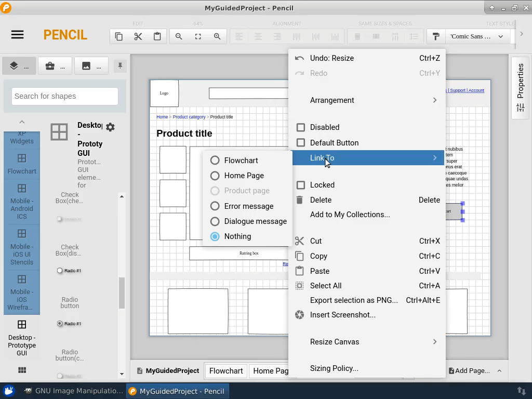Open the toolbox collections tab
The image size is (532, 399).
(55, 66)
